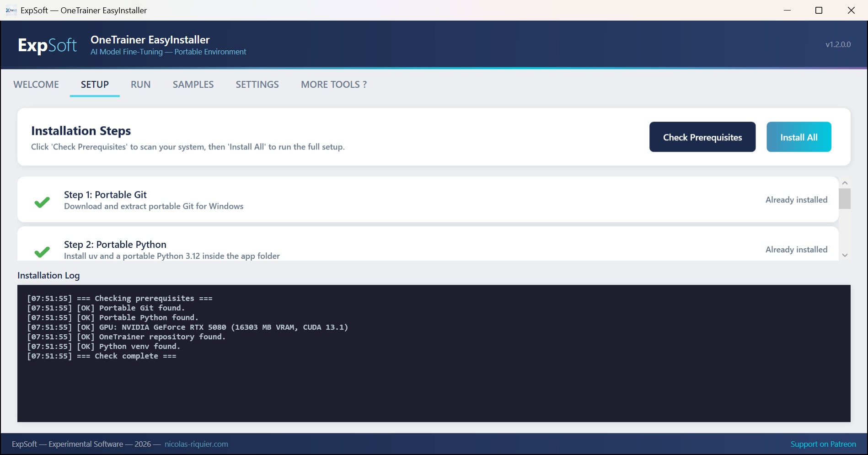Click the 'Portable Python found.' log line
The image size is (868, 455).
tap(113, 317)
